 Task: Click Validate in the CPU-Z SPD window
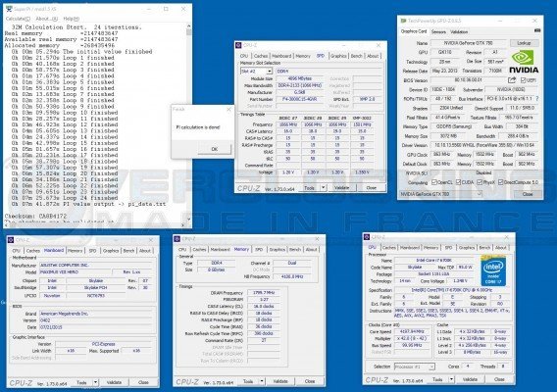click(x=341, y=187)
